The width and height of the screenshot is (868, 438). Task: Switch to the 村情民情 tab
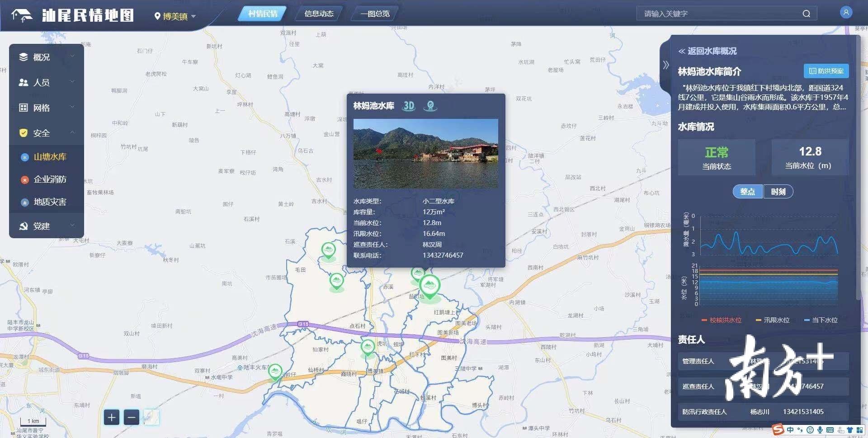(263, 14)
